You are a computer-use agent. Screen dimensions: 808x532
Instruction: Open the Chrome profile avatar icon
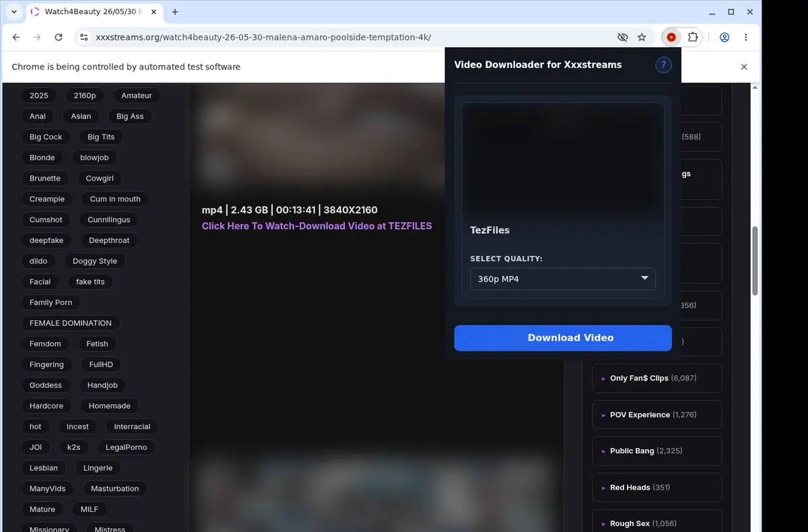point(725,38)
